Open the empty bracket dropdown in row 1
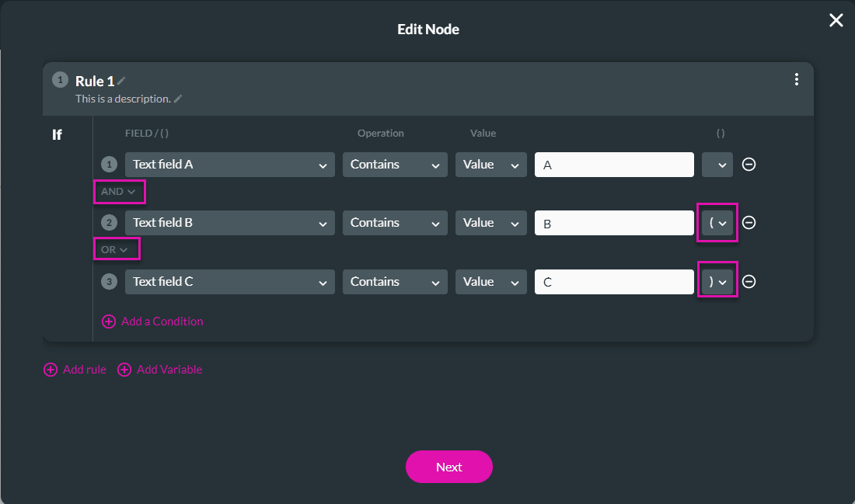Viewport: 855px width, 504px height. [717, 165]
